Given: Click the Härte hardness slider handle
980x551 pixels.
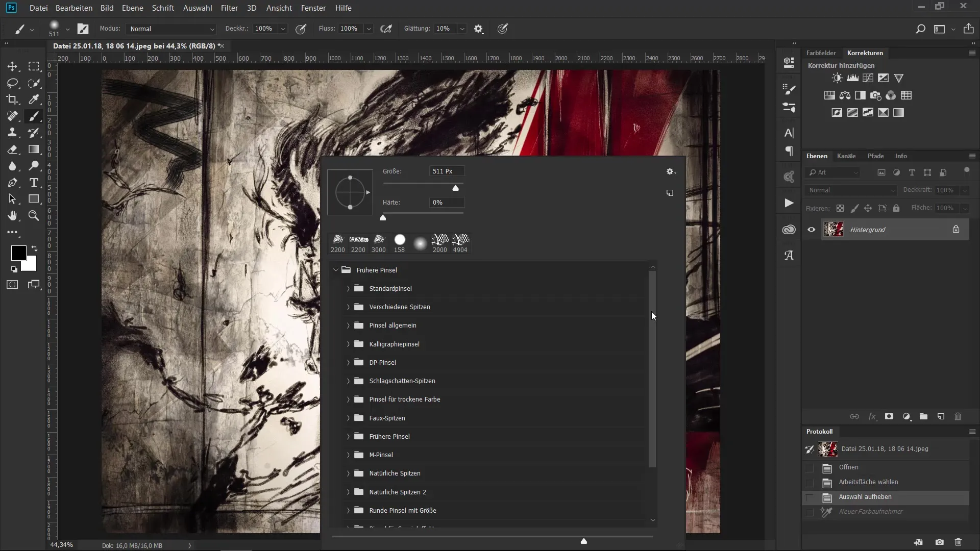Looking at the screenshot, I should (x=383, y=218).
